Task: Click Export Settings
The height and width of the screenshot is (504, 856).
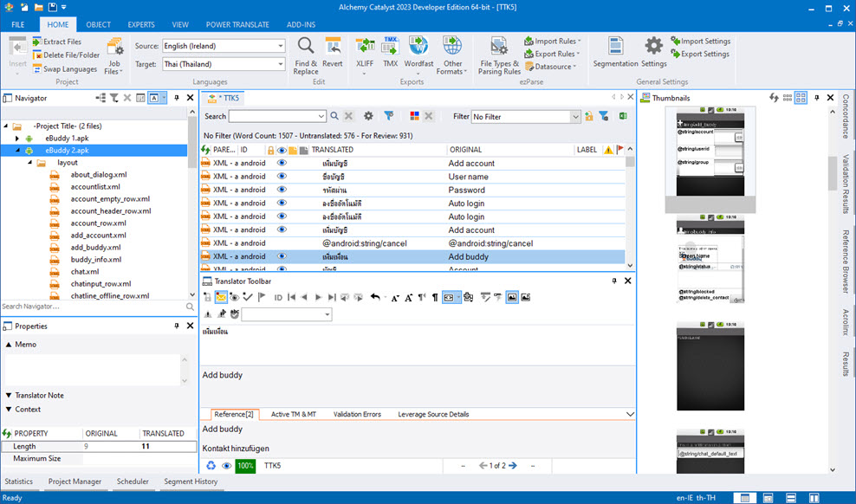Action: (x=700, y=54)
